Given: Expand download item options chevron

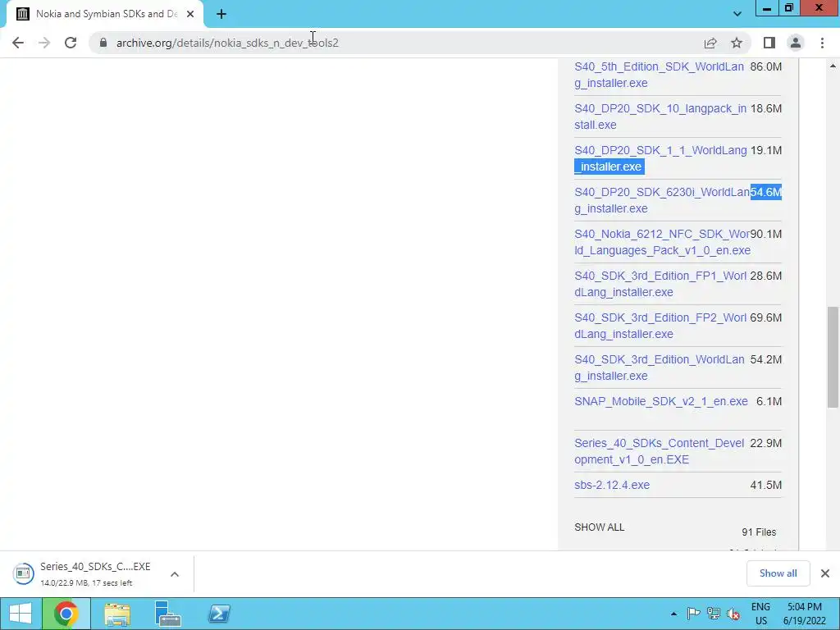Looking at the screenshot, I should click(175, 574).
